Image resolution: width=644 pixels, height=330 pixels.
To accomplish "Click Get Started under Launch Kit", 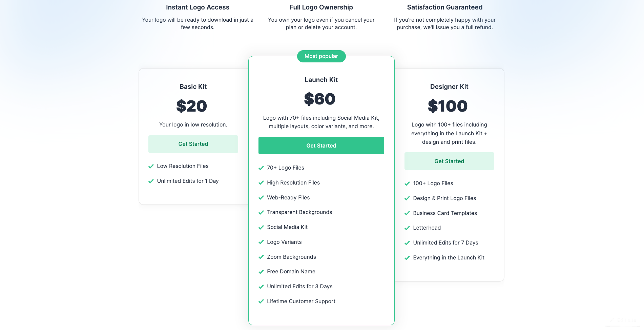I will pyautogui.click(x=321, y=145).
